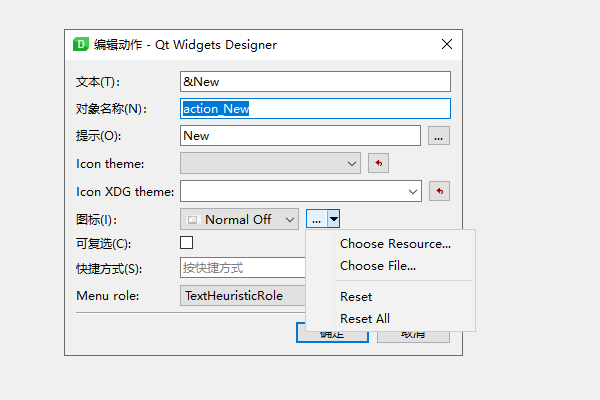Image resolution: width=600 pixels, height=400 pixels.
Task: Confirm the dialog with the blue-outlined OK button
Action: pos(332,337)
